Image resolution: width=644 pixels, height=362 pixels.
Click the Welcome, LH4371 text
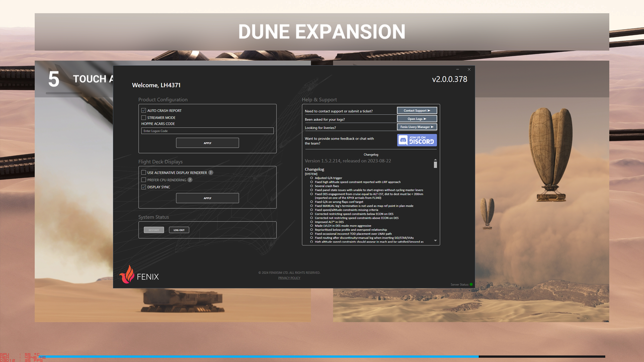[x=156, y=85]
